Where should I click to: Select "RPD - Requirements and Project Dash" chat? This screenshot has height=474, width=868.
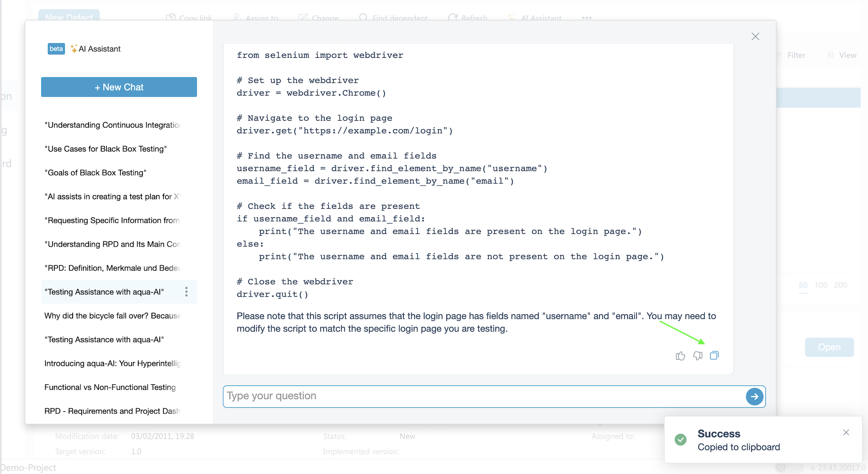coord(112,411)
